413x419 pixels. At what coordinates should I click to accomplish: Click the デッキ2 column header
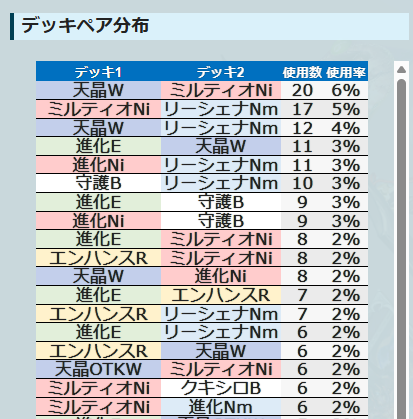[221, 72]
